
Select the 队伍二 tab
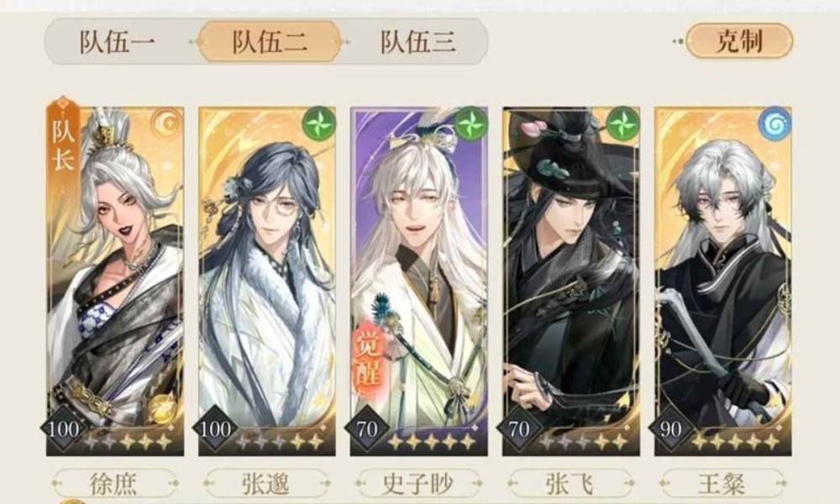[x=270, y=42]
